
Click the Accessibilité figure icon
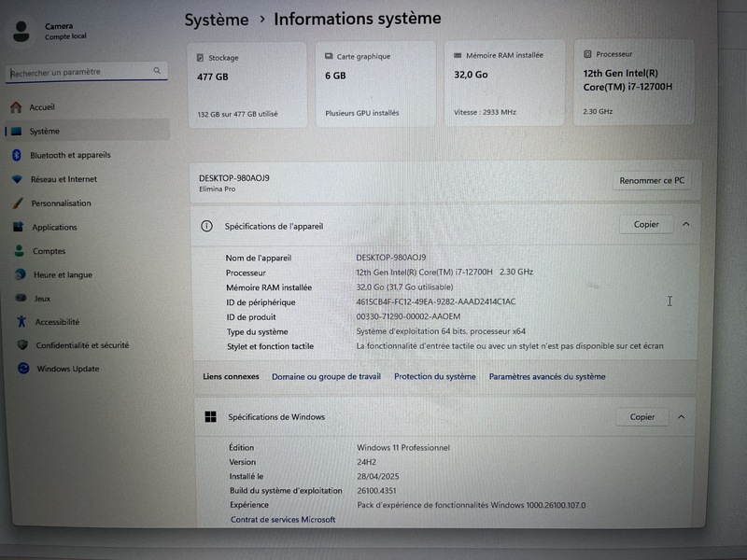point(21,321)
